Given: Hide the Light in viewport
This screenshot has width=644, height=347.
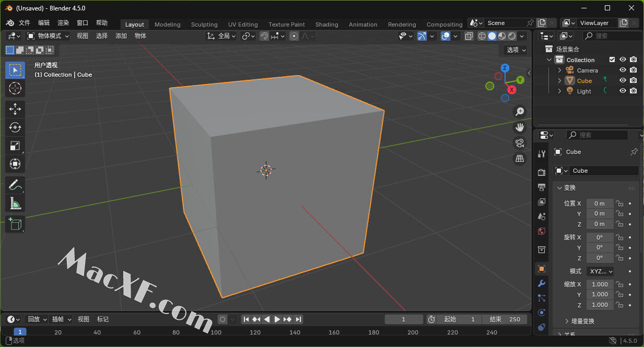Looking at the screenshot, I should pyautogui.click(x=623, y=91).
